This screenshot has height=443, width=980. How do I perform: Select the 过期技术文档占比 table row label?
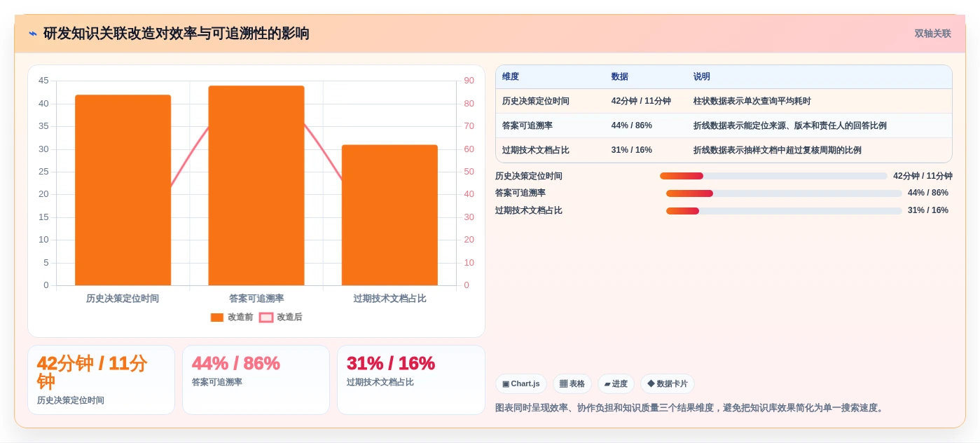[536, 150]
